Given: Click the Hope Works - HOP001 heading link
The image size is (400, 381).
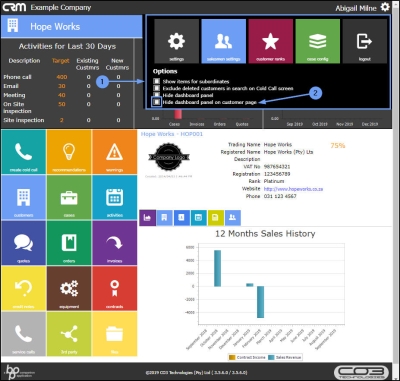Looking at the screenshot, I should [172, 134].
